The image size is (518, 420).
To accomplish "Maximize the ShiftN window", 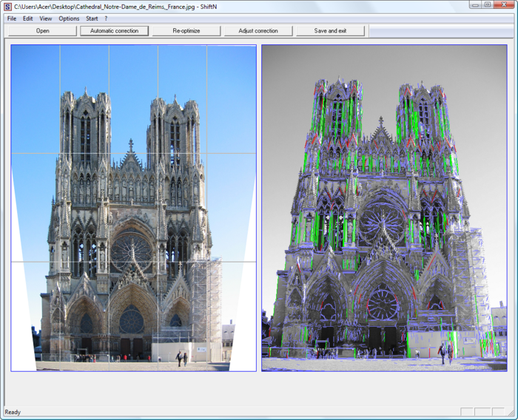I will click(x=487, y=5).
